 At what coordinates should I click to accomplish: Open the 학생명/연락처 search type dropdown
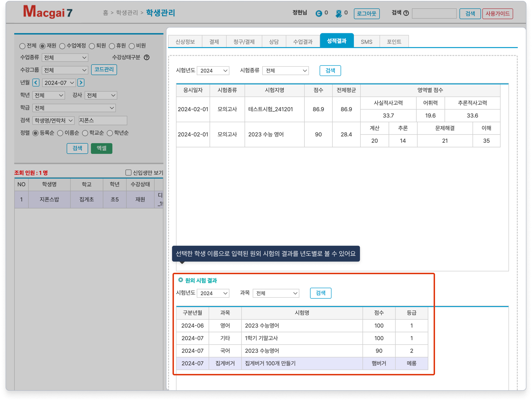click(x=53, y=120)
